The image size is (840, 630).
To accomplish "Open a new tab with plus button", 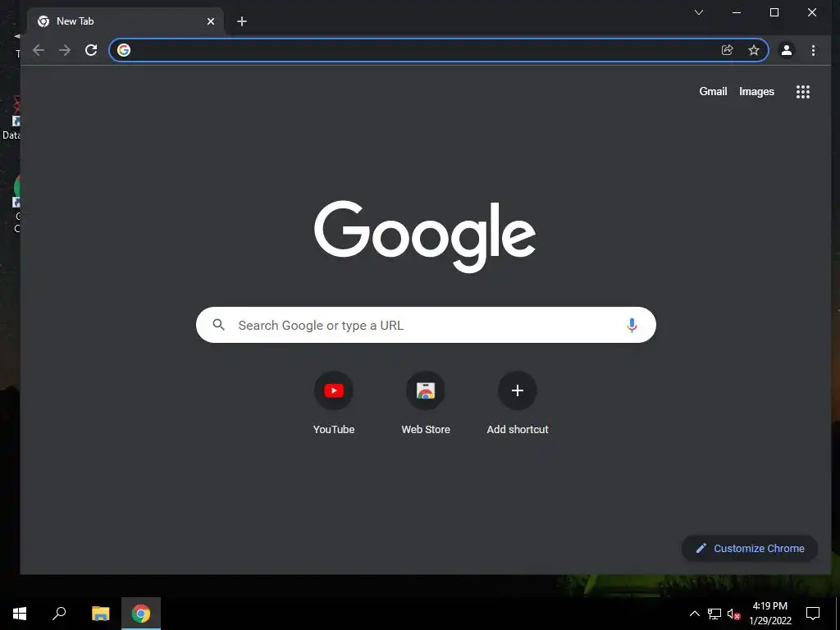I will (242, 21).
